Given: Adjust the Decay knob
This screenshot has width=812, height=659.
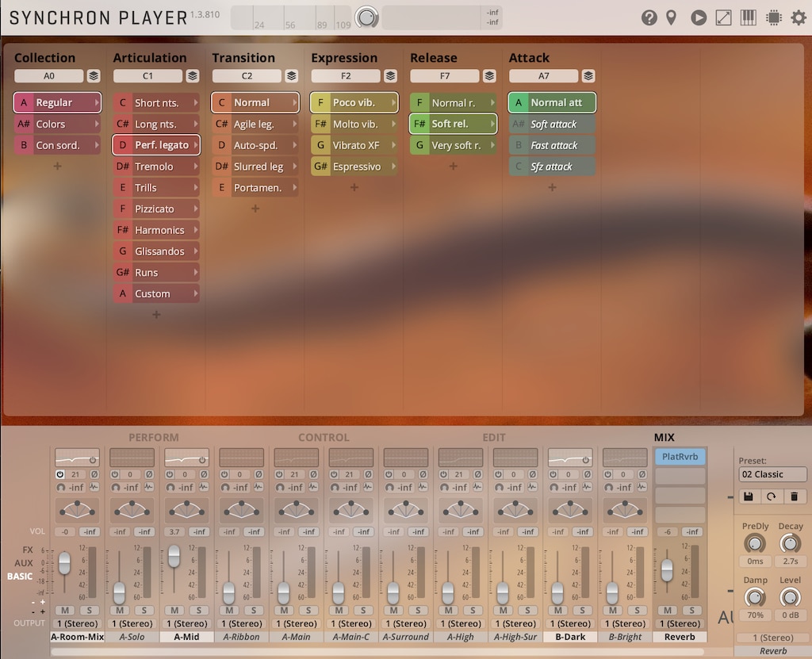Looking at the screenshot, I should point(790,543).
